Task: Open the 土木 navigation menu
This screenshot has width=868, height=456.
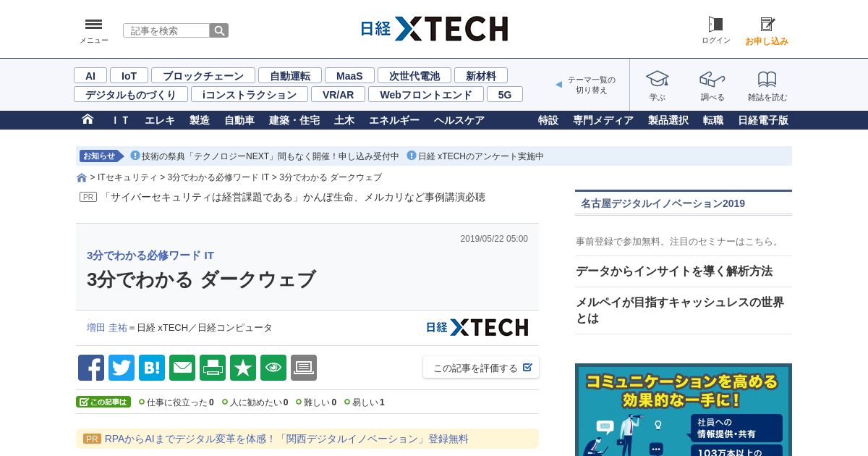Action: tap(344, 120)
